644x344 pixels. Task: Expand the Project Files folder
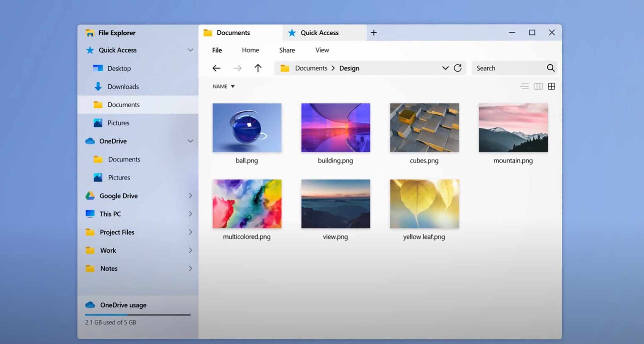tap(191, 232)
